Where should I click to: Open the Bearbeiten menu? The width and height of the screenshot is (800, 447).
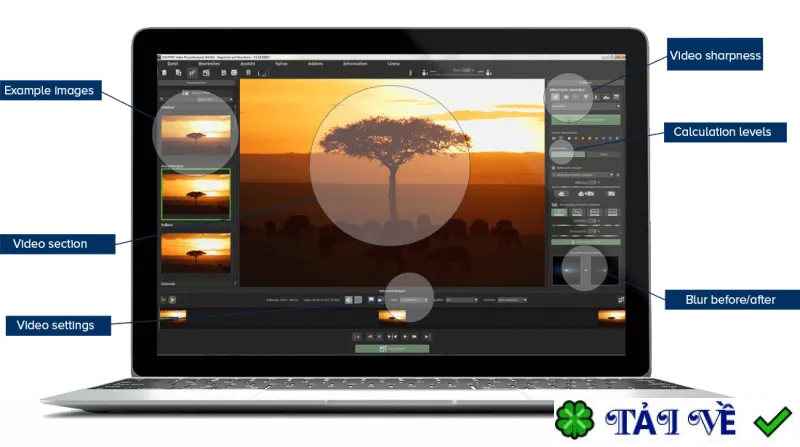click(x=209, y=64)
